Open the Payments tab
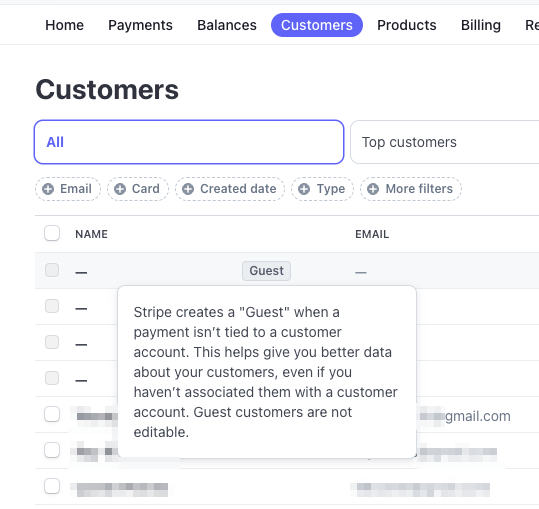 point(140,25)
